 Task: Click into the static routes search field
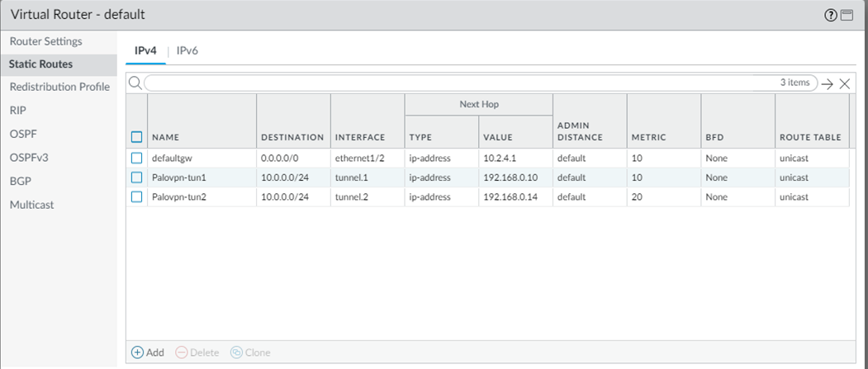(x=481, y=83)
